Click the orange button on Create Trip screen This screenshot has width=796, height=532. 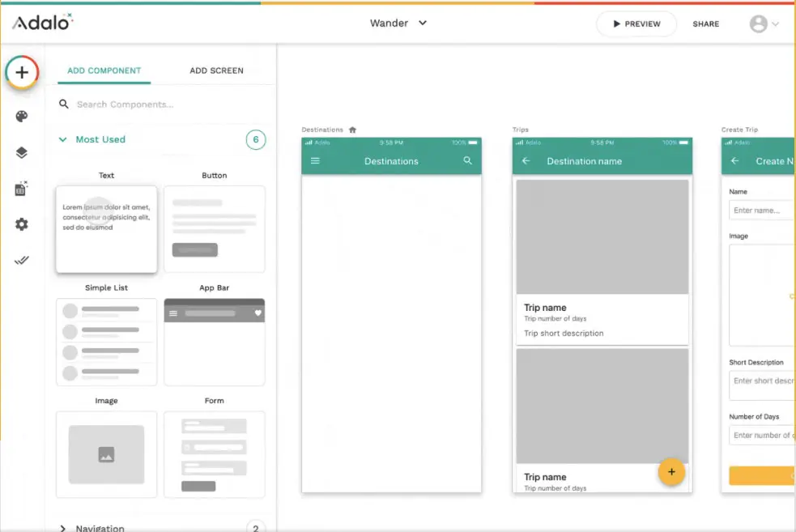point(762,475)
